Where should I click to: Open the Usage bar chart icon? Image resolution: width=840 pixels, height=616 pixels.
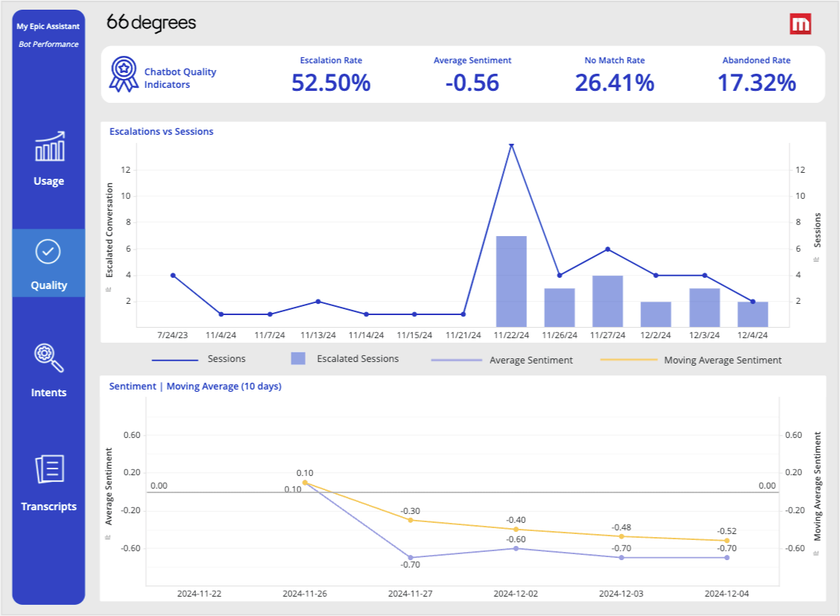(x=49, y=147)
